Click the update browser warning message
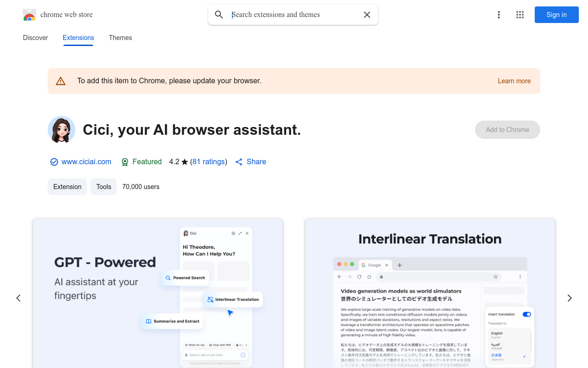Image resolution: width=588 pixels, height=368 pixels. [169, 81]
